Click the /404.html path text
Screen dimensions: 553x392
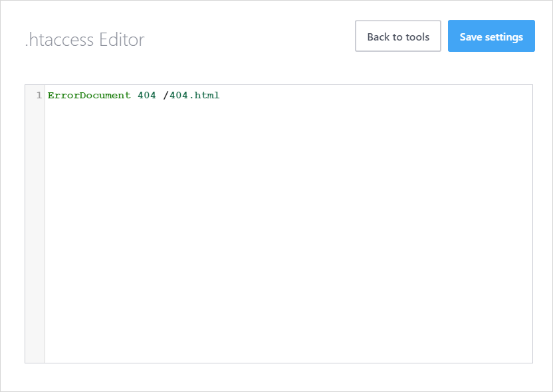coord(191,95)
